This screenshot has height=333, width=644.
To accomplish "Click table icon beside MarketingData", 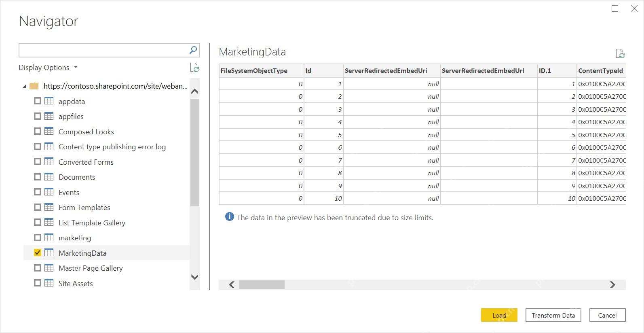I will click(x=49, y=252).
